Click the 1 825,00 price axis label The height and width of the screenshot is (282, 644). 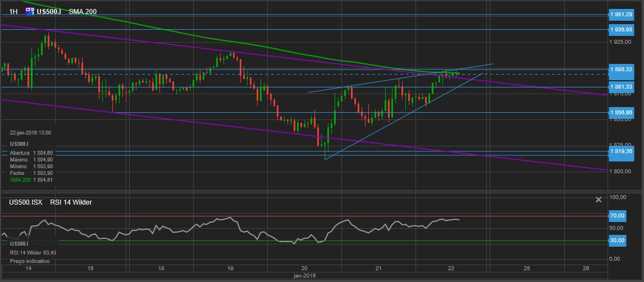620,144
